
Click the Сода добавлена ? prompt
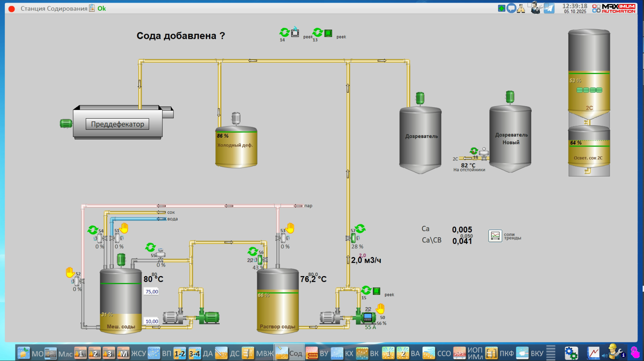(x=180, y=36)
